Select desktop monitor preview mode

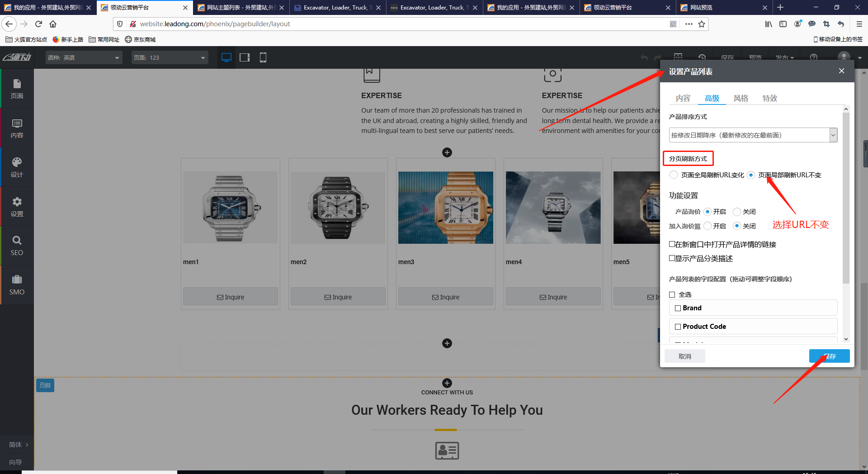226,57
